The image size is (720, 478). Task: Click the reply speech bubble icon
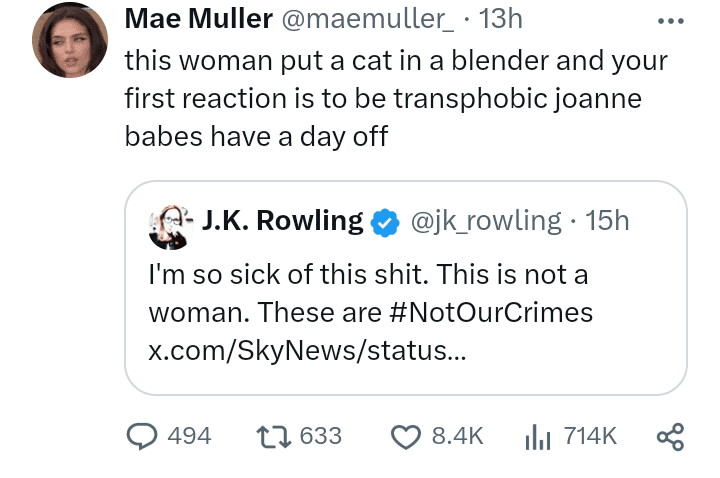(142, 436)
